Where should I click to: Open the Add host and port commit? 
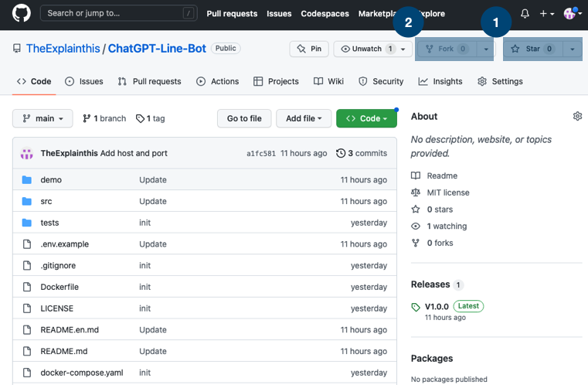coord(134,153)
